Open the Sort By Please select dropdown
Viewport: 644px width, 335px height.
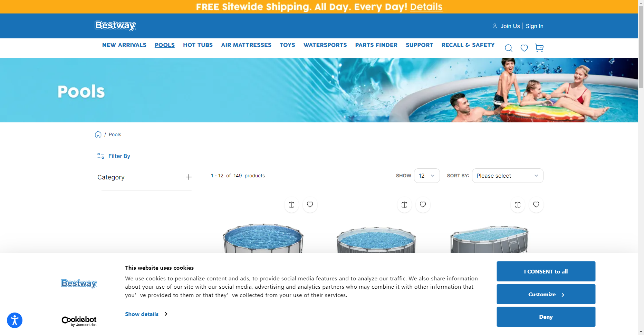tap(508, 176)
